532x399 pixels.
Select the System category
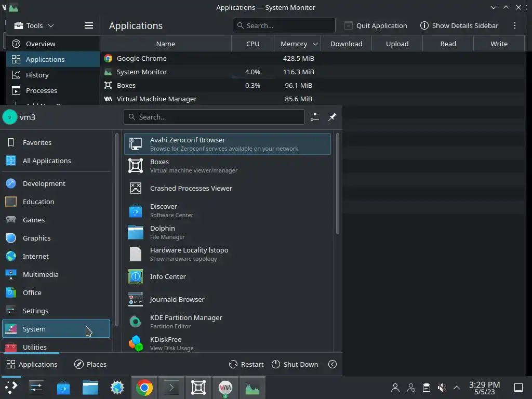56,329
